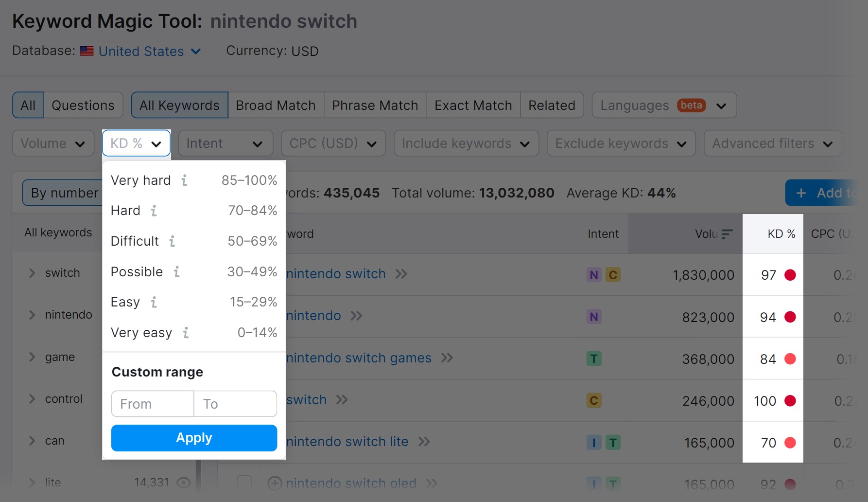868x502 pixels.
Task: Open the Intent filter dropdown
Action: click(x=226, y=143)
